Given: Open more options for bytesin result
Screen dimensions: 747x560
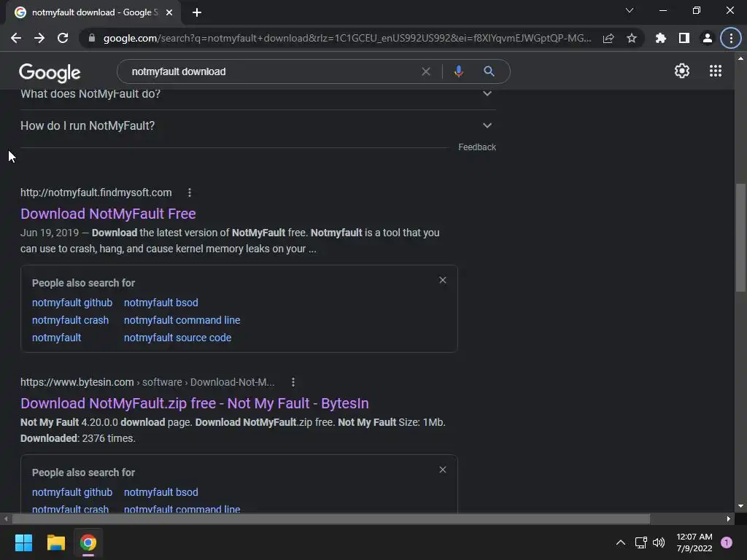Looking at the screenshot, I should 293,382.
